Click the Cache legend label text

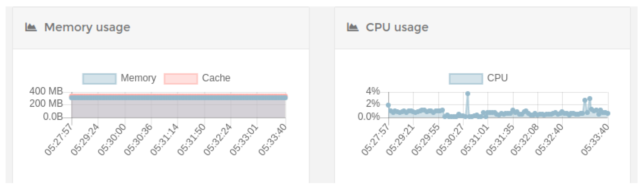216,78
